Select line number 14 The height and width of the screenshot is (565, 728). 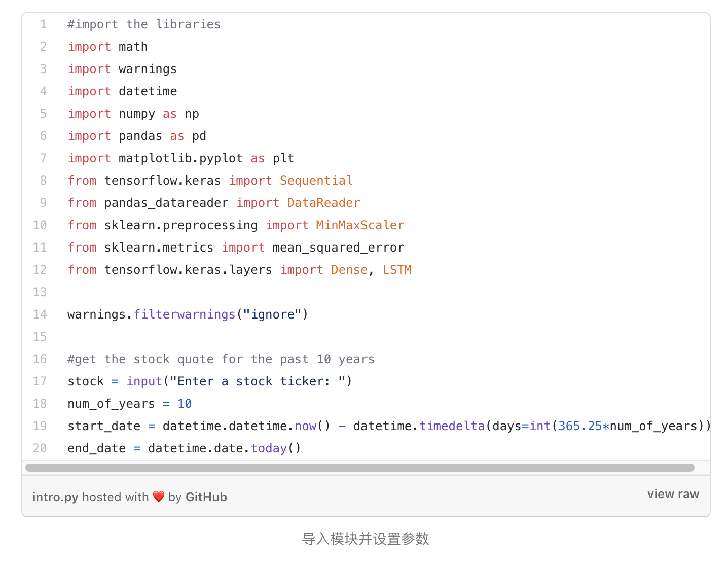pyautogui.click(x=40, y=314)
